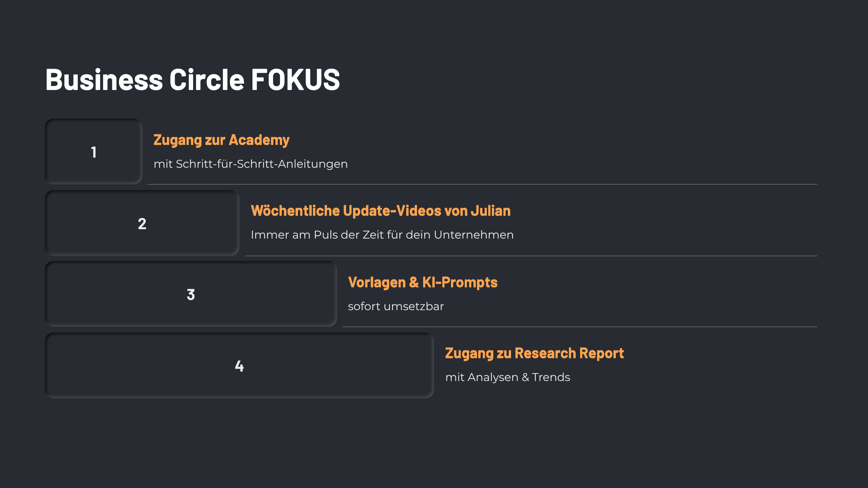Select the numbered box 3

point(191,294)
